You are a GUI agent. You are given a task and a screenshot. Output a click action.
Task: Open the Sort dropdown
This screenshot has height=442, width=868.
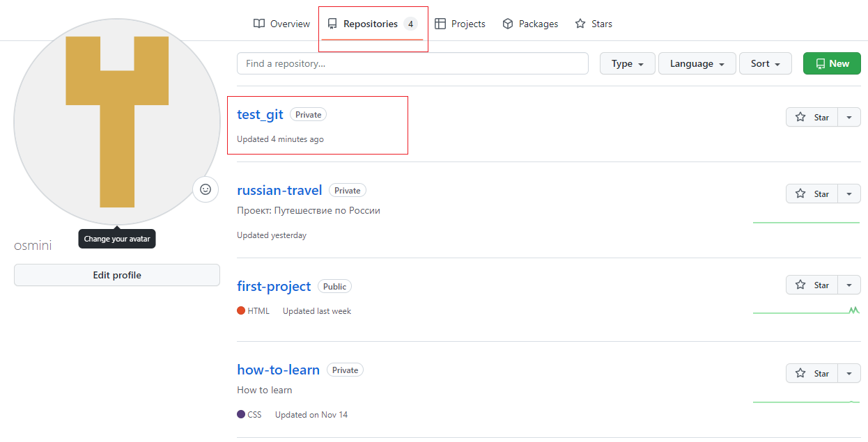tap(766, 63)
